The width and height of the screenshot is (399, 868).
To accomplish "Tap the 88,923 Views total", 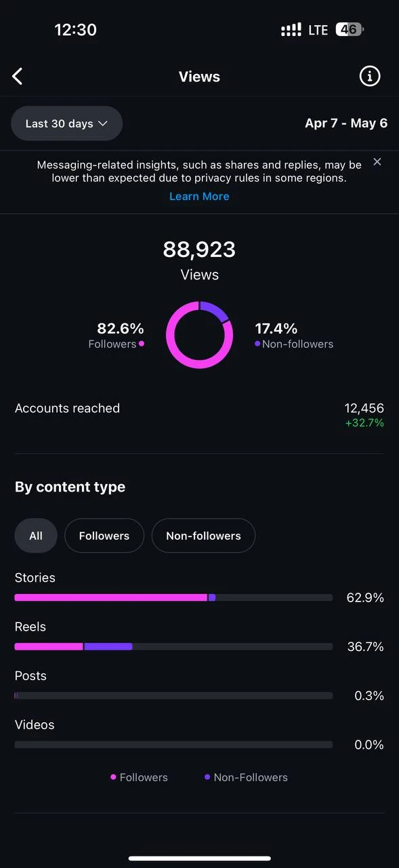I will click(199, 260).
